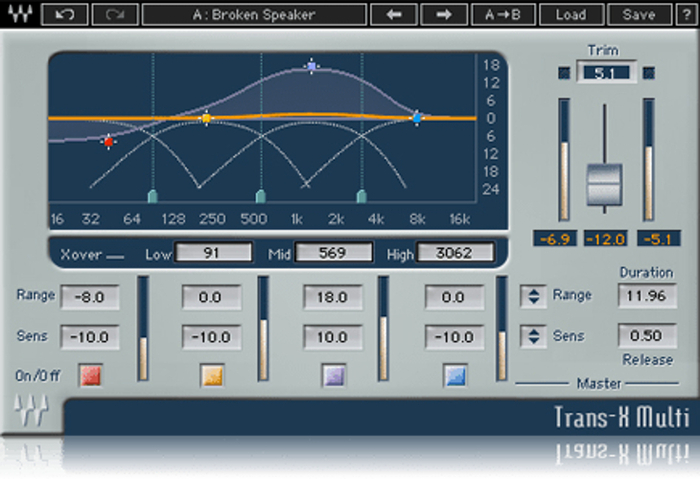Edit the Release value 0.50

tap(647, 335)
